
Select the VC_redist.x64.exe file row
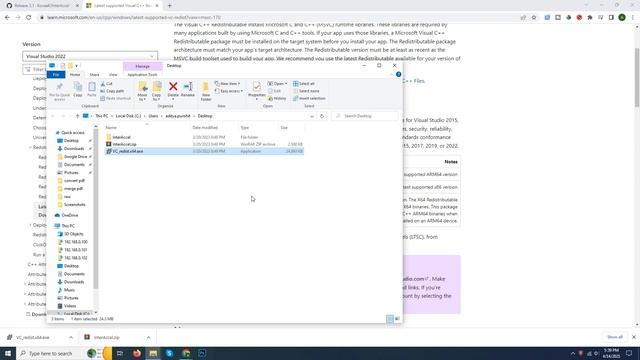[x=204, y=151]
